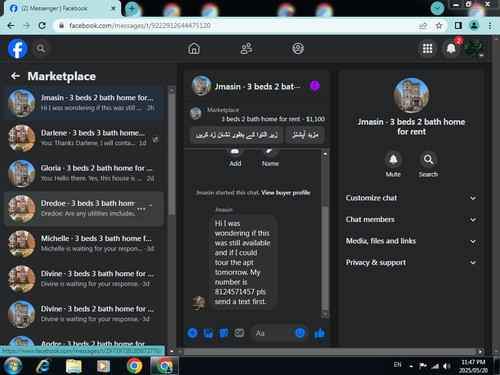Image resolution: width=500 pixels, height=375 pixels.
Task: Bookmark this page with the star icon
Action: tap(439, 25)
